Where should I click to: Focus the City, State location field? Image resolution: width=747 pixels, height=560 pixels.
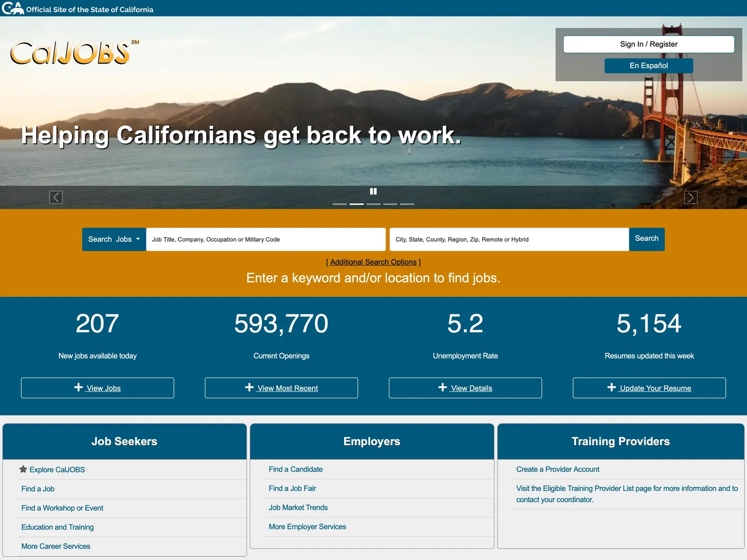(x=509, y=239)
